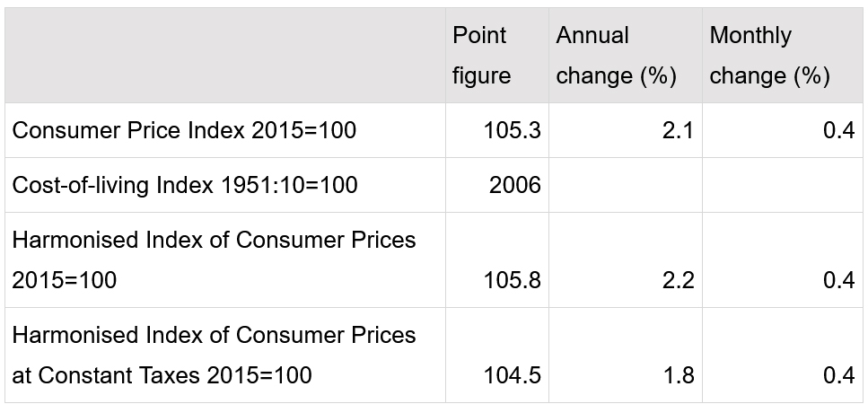
Task: Click the Harmonised Index at Constant Taxes label
Action: point(214,356)
